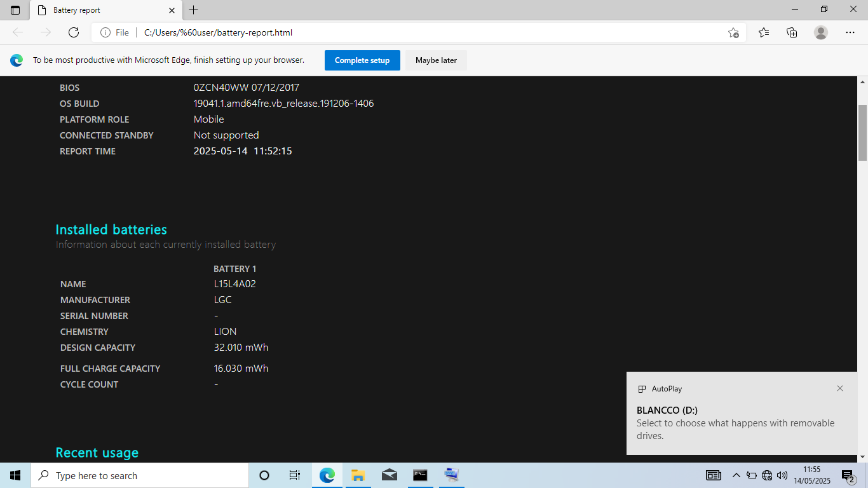The height and width of the screenshot is (488, 868).
Task: Select the Battery report tab
Action: pyautogui.click(x=105, y=10)
